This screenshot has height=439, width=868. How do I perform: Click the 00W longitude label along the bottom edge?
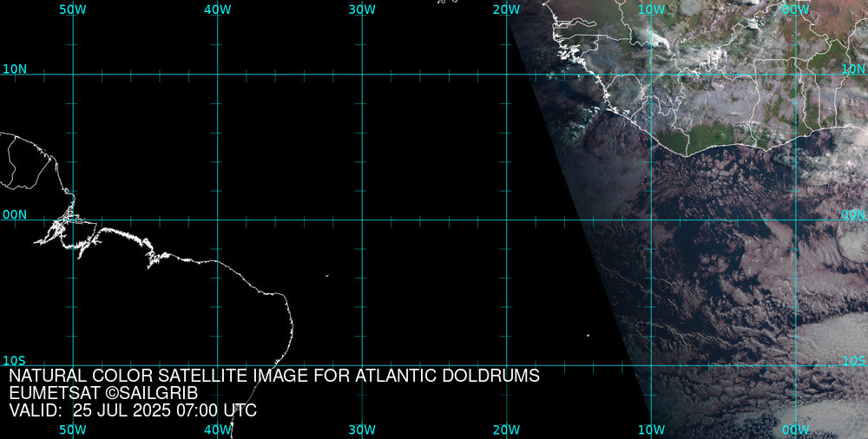pos(796,430)
